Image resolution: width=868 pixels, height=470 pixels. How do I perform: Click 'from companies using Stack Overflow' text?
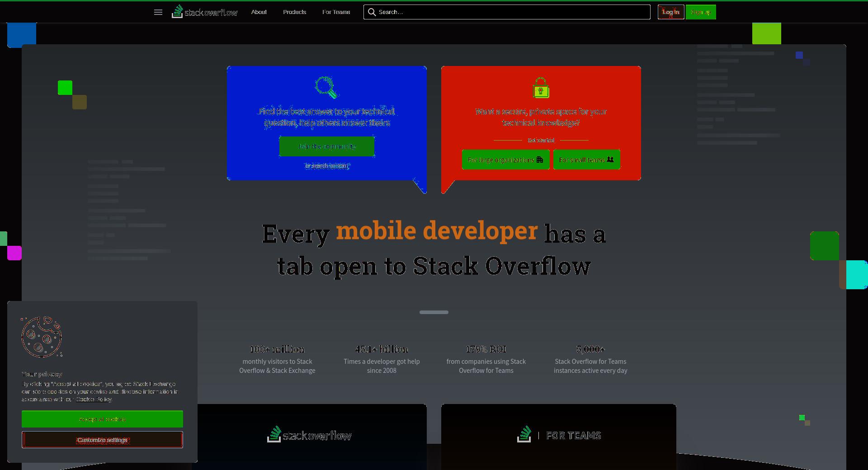pyautogui.click(x=486, y=366)
